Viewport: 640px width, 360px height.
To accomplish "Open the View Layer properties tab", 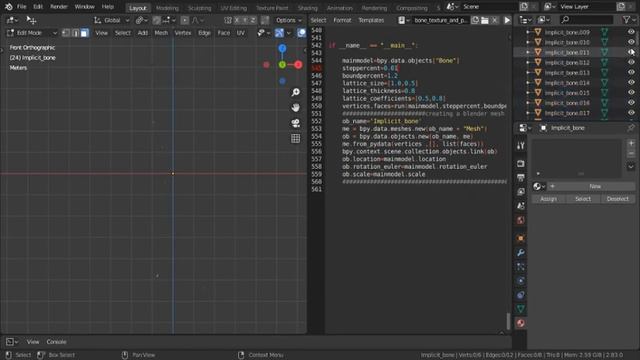I will coord(520,192).
